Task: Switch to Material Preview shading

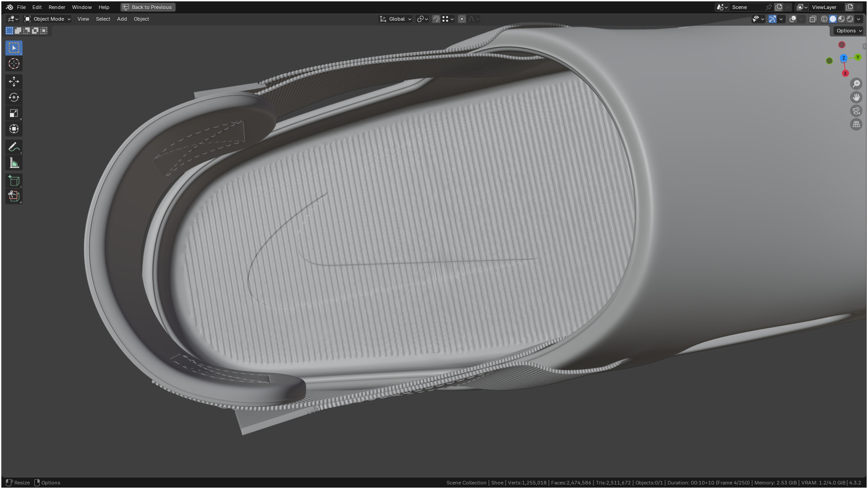Action: point(841,19)
